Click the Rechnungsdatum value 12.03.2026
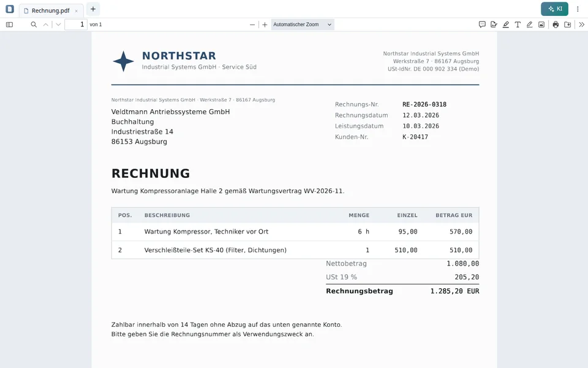 420,115
